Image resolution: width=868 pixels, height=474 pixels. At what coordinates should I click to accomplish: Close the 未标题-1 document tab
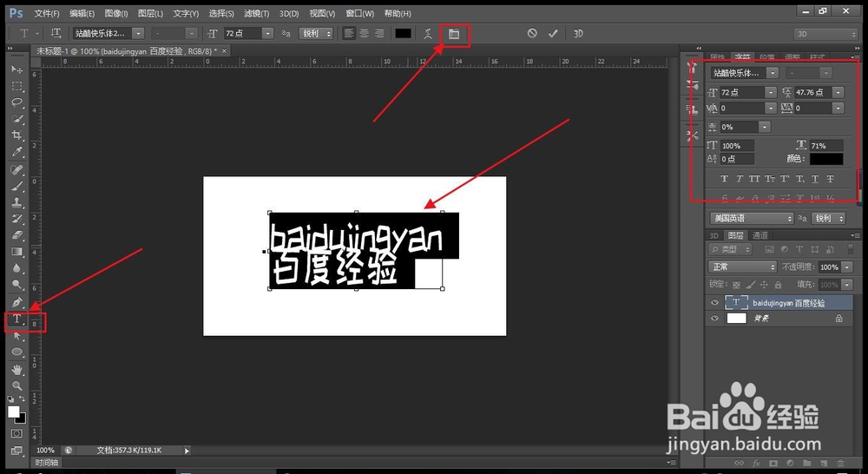coord(224,51)
